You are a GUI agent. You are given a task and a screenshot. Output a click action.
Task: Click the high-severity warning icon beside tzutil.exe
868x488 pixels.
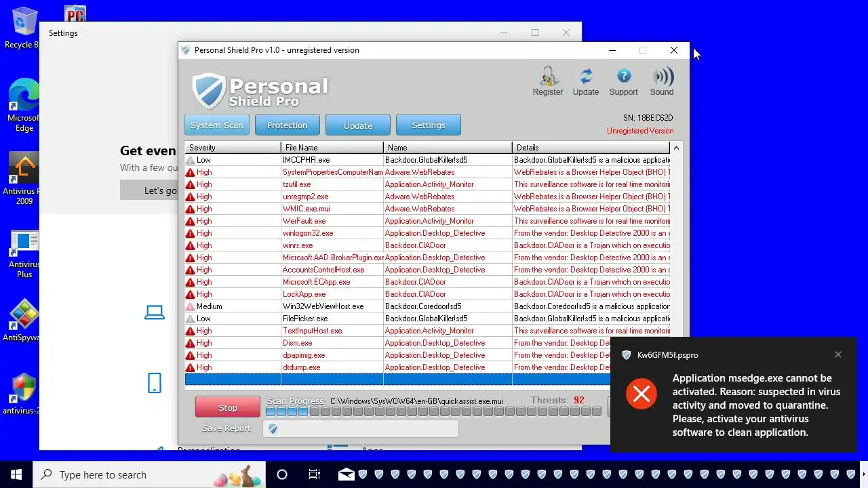191,184
